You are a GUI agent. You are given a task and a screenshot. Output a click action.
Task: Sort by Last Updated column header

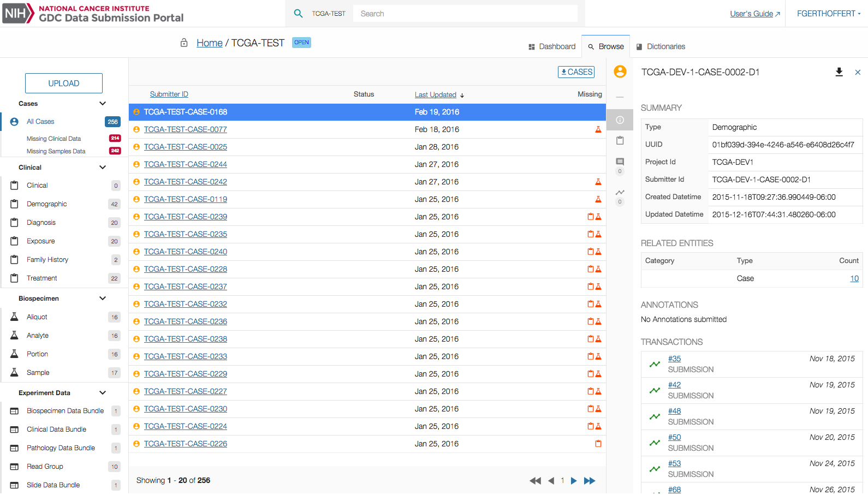click(435, 94)
